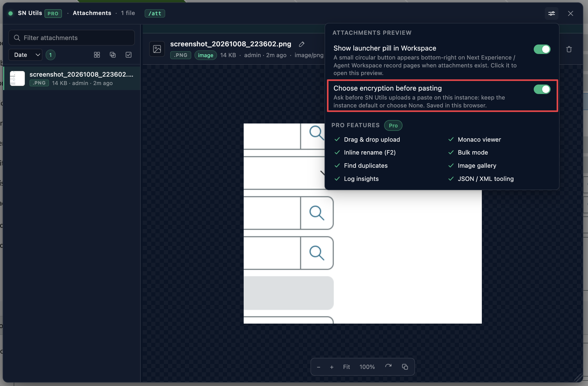
Task: Delete attachment with trash icon
Action: (x=569, y=49)
